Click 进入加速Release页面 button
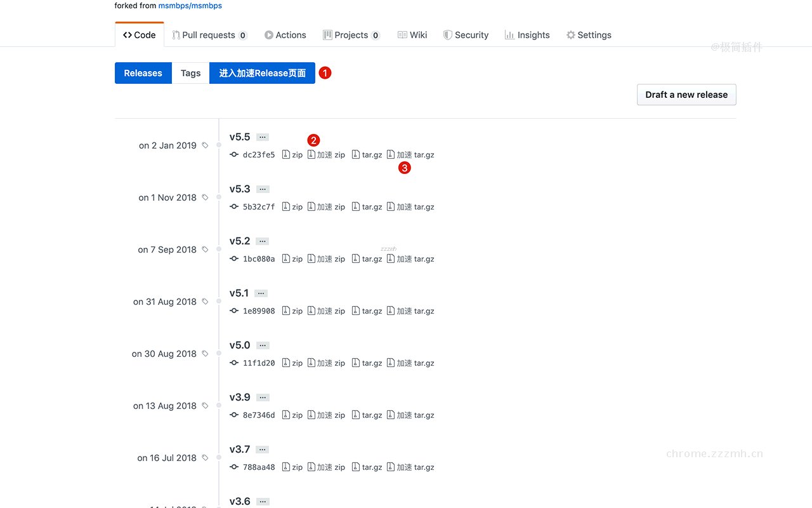 (262, 73)
